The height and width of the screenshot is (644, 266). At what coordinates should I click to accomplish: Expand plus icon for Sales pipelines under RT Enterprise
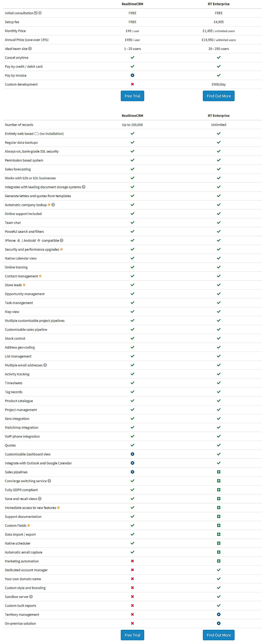point(219,472)
